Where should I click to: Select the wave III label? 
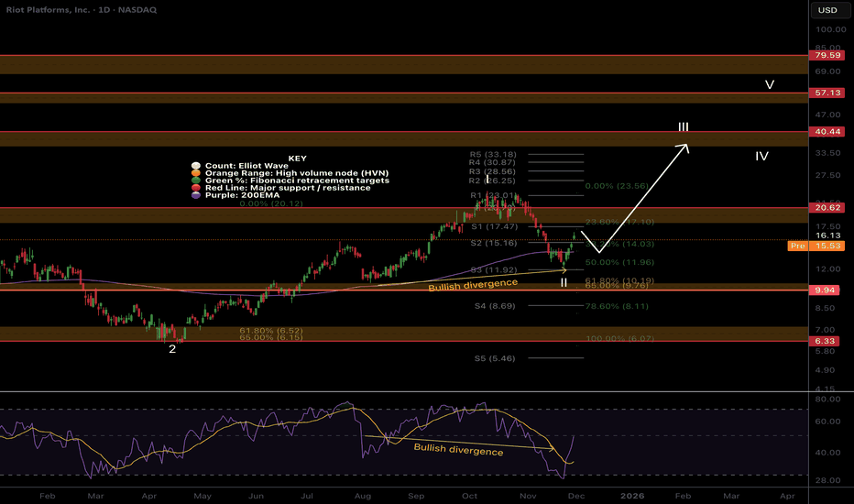tap(684, 126)
